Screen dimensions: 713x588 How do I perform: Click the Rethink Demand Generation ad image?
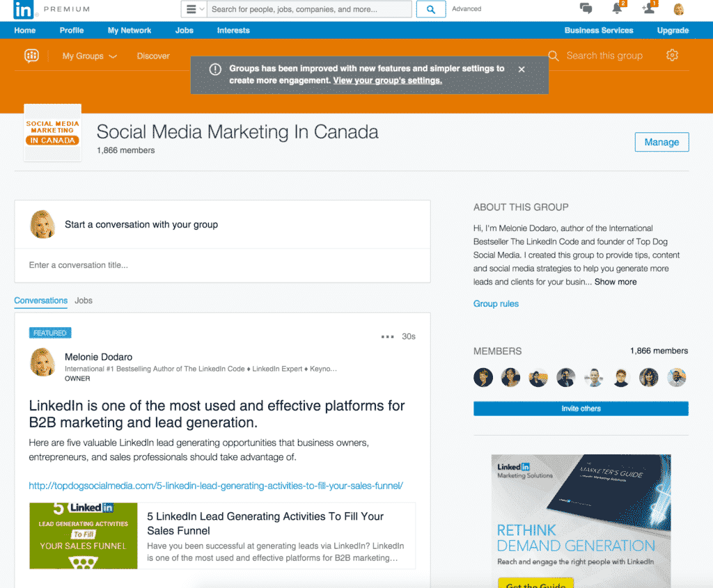581,521
